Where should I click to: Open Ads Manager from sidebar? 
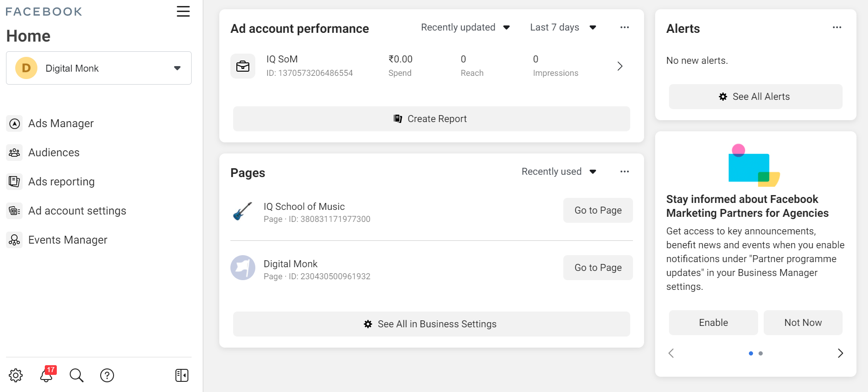[x=61, y=123]
